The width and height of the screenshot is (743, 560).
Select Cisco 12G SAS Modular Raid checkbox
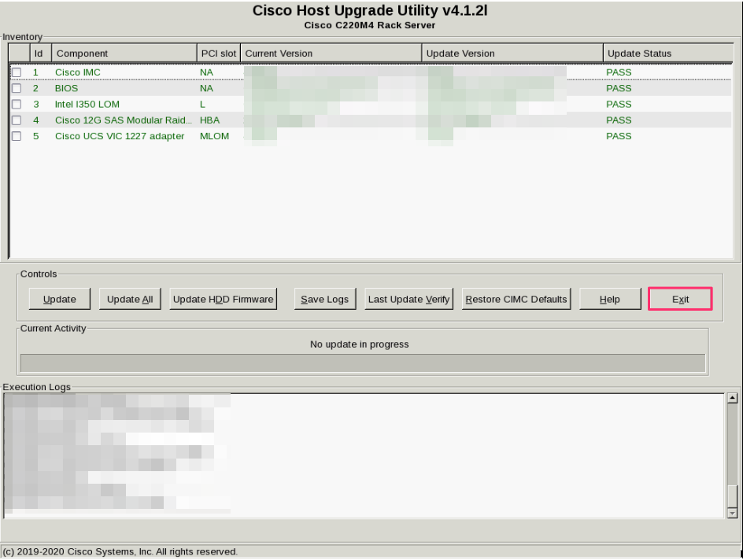17,120
